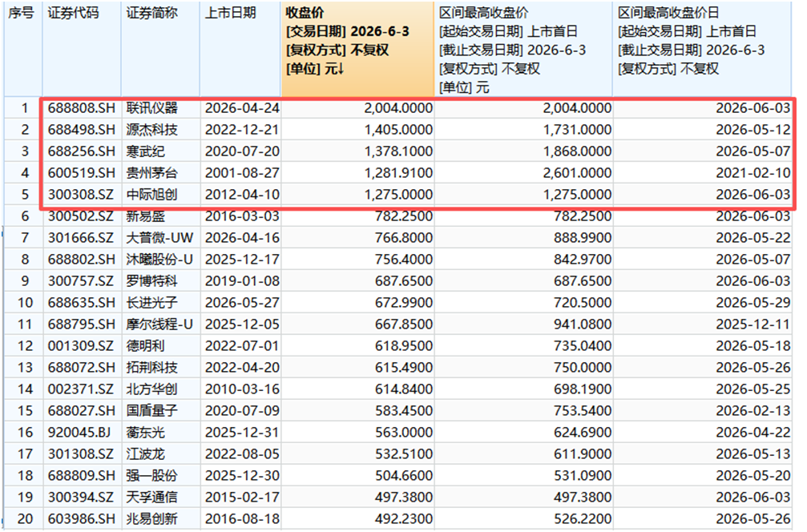Select the 沐曦股份-U name cell
Viewport: 807px width, 532px height.
(160, 260)
